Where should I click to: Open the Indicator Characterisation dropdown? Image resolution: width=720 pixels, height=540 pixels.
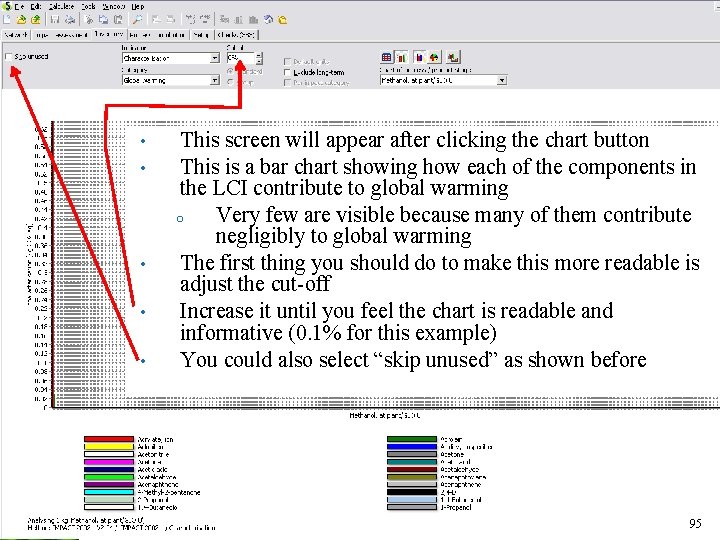pyautogui.click(x=171, y=58)
